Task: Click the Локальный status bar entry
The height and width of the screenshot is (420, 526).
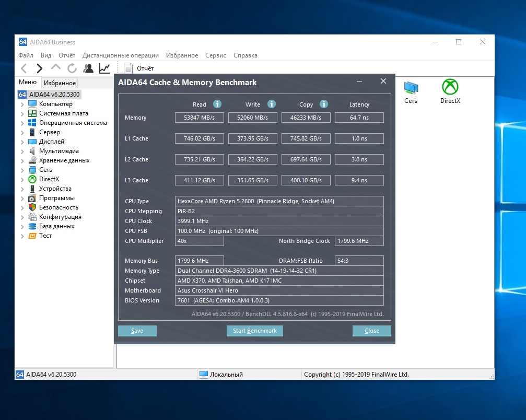Action: tap(221, 375)
